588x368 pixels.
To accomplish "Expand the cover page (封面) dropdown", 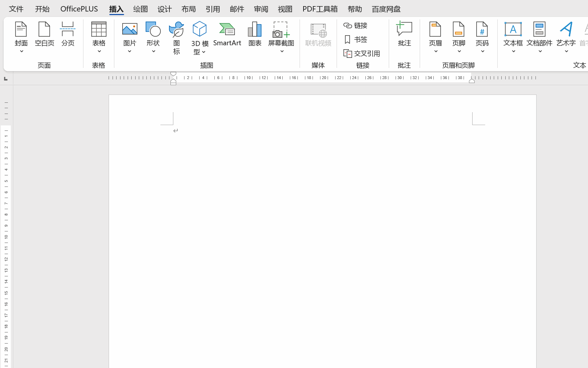I will (x=21, y=51).
